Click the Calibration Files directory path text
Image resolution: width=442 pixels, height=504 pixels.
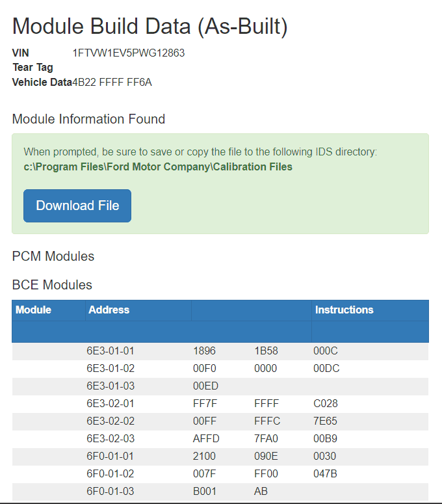click(x=158, y=167)
